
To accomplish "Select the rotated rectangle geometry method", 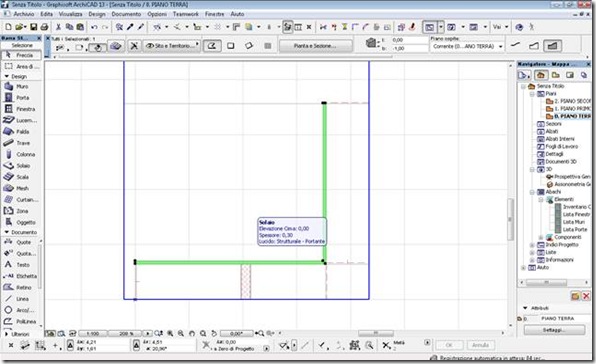I will pyautogui.click(x=249, y=46).
